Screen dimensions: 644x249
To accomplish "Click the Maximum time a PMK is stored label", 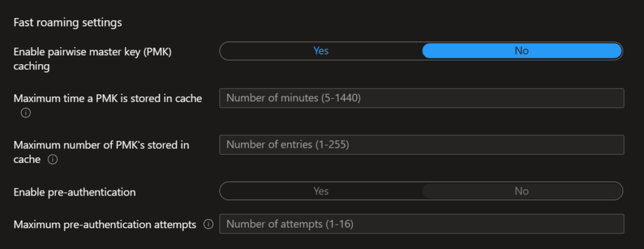I will (108, 99).
